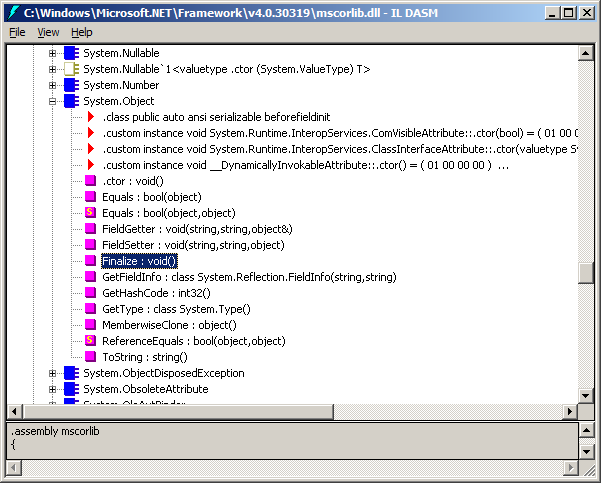Select the highlighted 'Finalize : void()' method
This screenshot has height=483, width=601.
(x=140, y=261)
